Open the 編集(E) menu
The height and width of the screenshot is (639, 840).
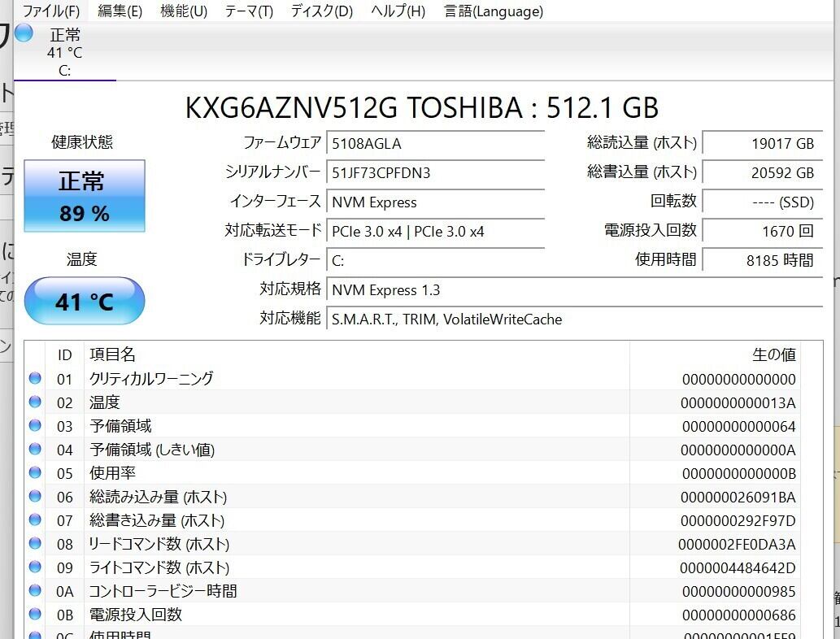[120, 11]
